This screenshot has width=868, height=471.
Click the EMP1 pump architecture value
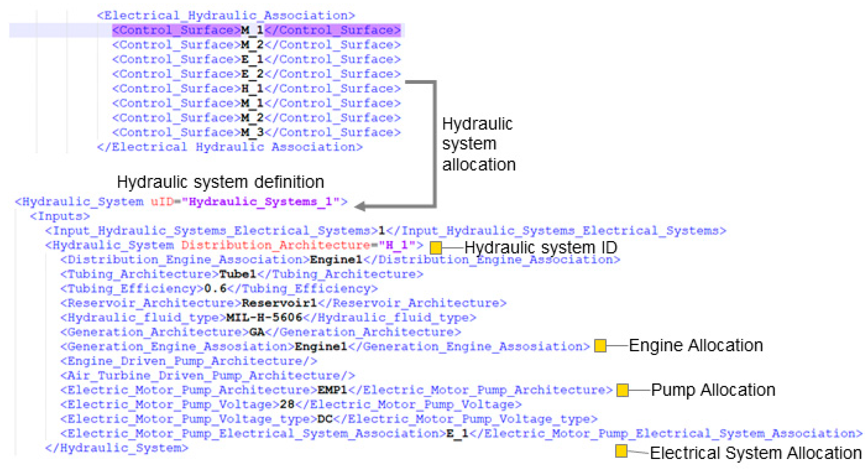(332, 390)
